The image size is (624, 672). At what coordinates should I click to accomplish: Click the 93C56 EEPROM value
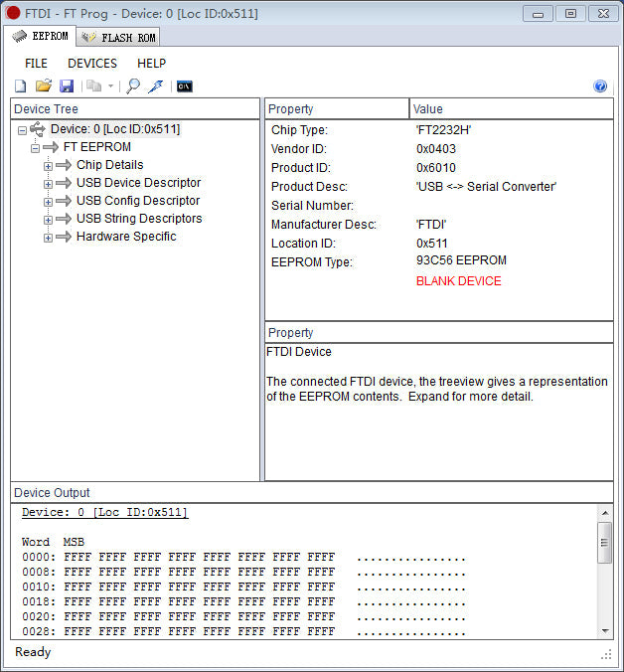pos(461,260)
